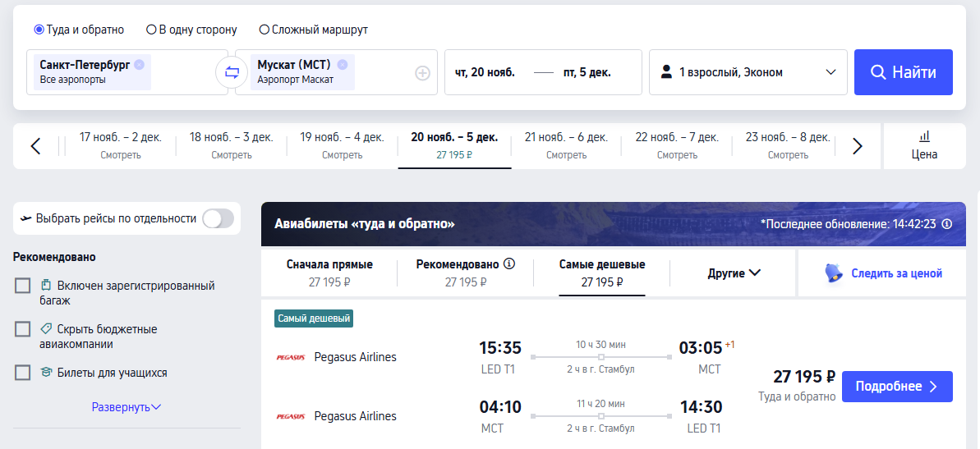980x449 pixels.
Task: Remove Санкт-Петербург from origin field
Action: point(139,64)
